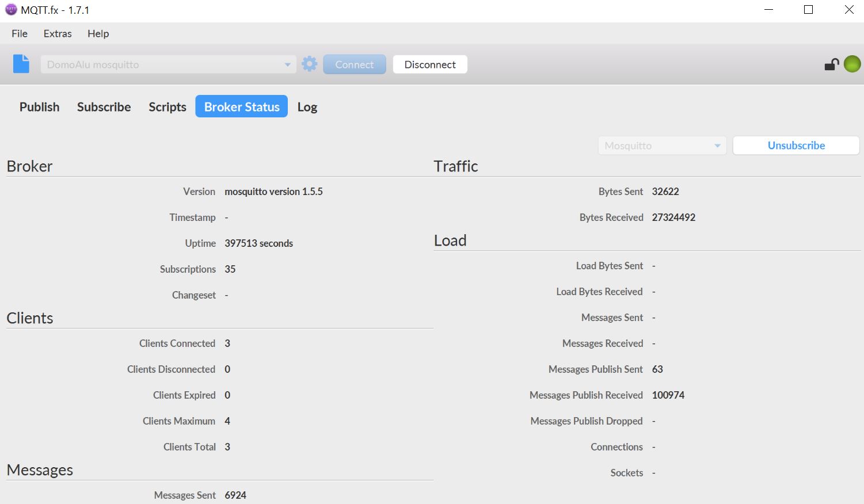Click the Bytes Sent value 32622
The height and width of the screenshot is (504, 864).
tap(665, 192)
